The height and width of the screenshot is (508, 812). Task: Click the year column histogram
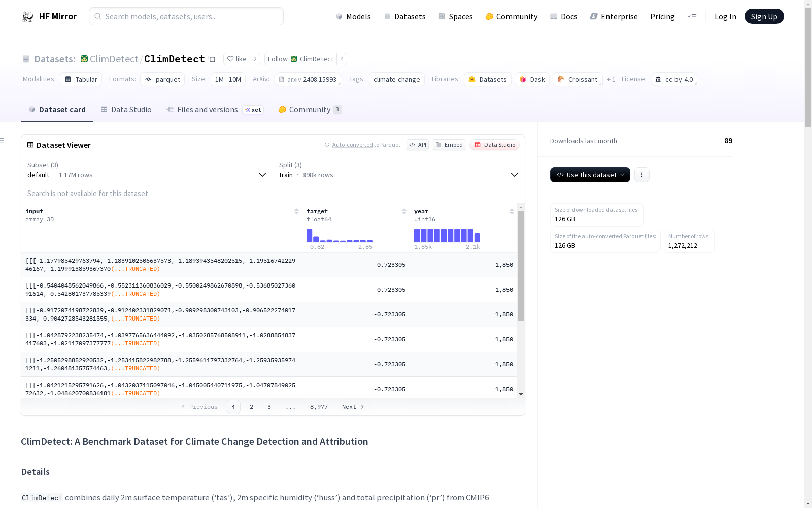pos(447,235)
